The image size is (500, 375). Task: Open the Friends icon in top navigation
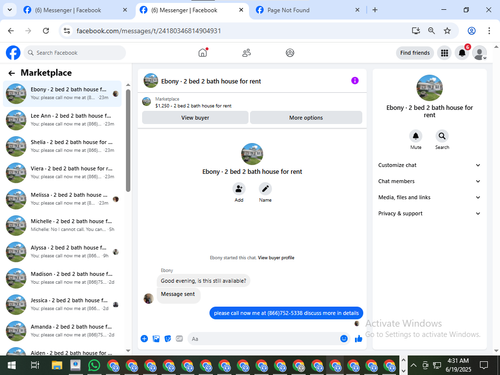point(246,53)
